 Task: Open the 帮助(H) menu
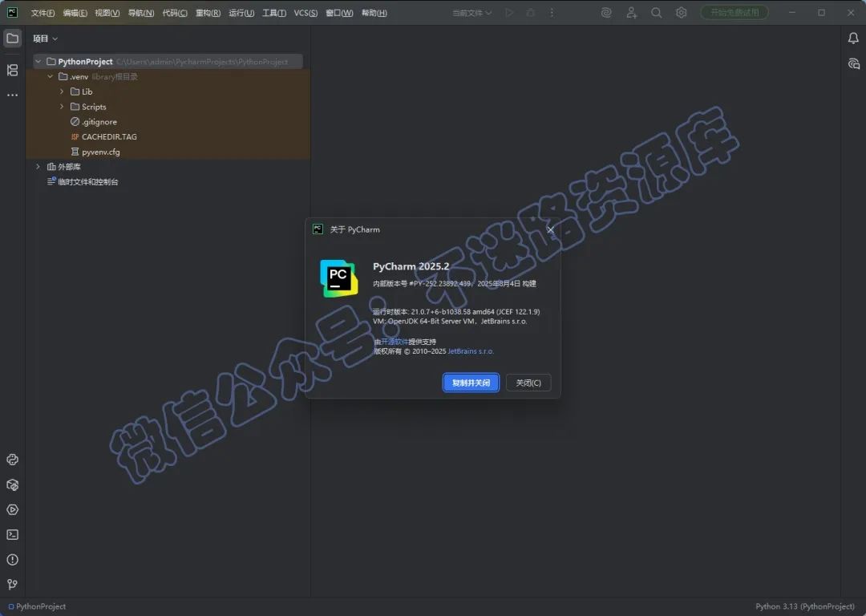(x=374, y=13)
